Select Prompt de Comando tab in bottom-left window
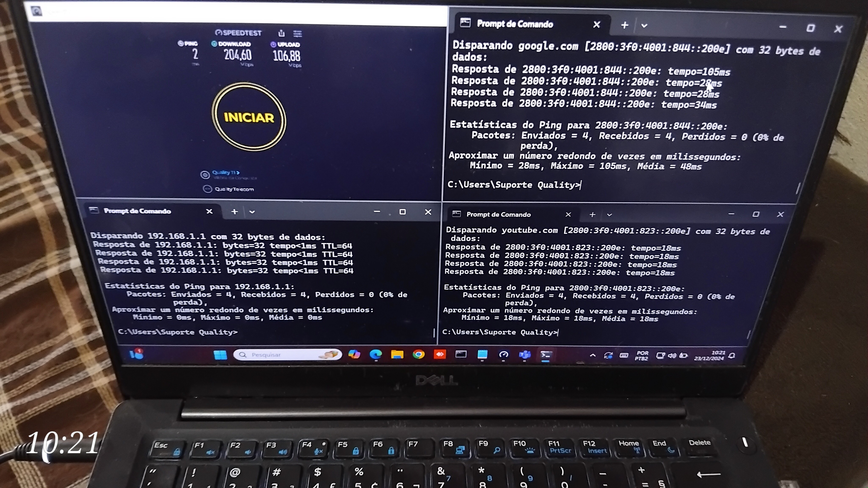868x488 pixels. [x=137, y=211]
